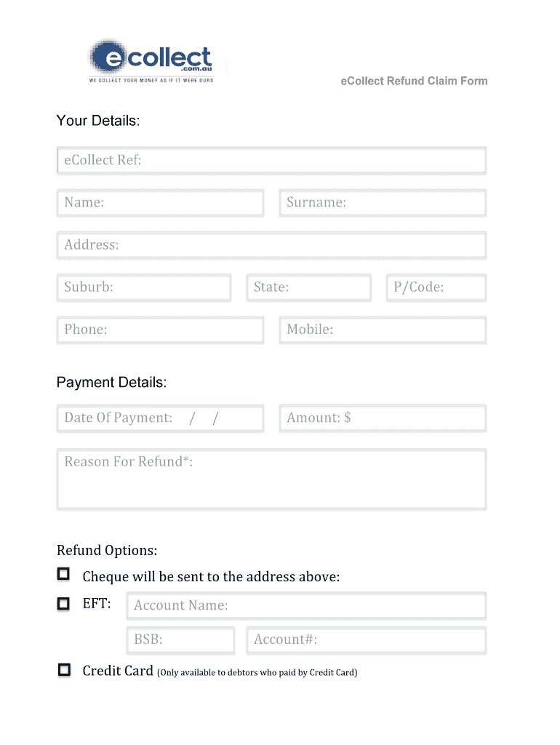Select the EFT Account Name field
This screenshot has width=560, height=745.
306,605
